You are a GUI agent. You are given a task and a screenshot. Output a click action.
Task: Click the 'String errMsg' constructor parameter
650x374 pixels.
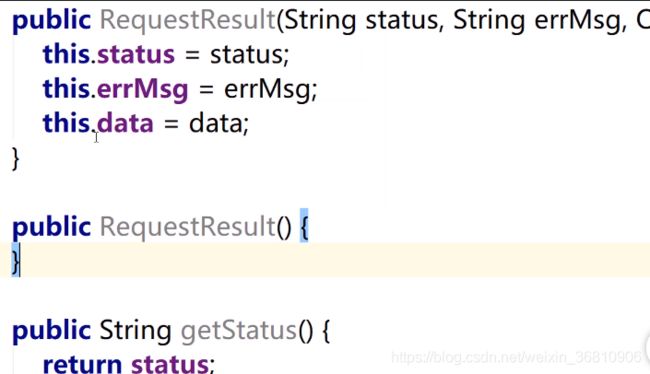538,21
